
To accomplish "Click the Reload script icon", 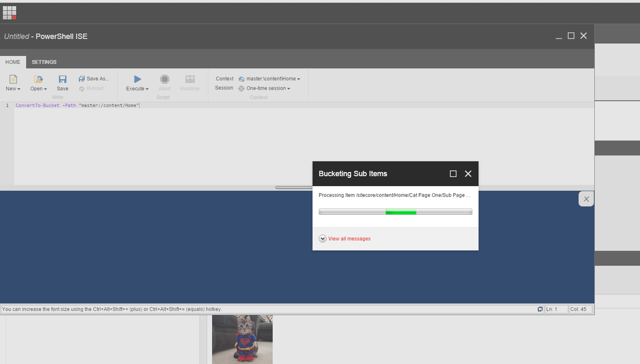I will pyautogui.click(x=82, y=89).
